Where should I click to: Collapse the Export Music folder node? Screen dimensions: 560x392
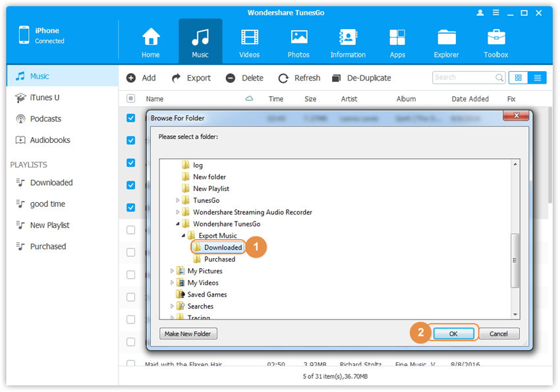tap(183, 236)
